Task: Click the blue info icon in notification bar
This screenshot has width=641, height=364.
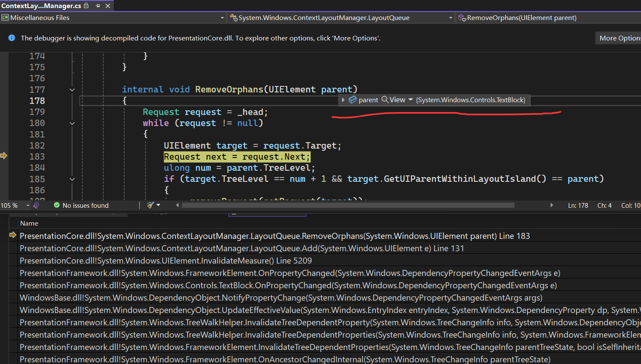Action: [12, 38]
